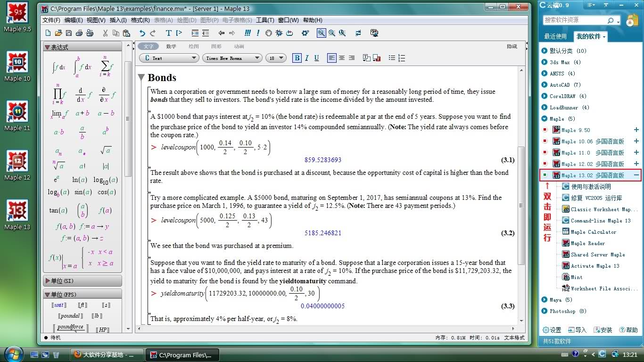Switch to the 数学 math mode tab
Image resolution: width=644 pixels, height=362 pixels.
coord(171,46)
